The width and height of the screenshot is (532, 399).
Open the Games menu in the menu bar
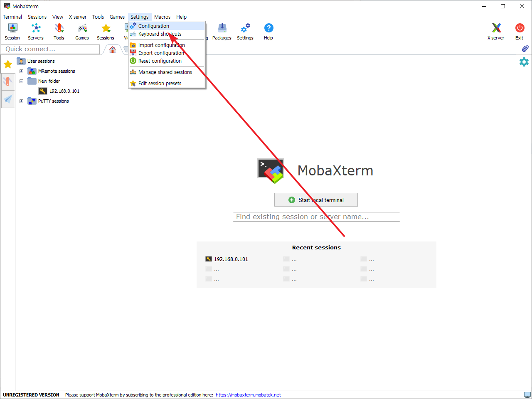pos(117,17)
